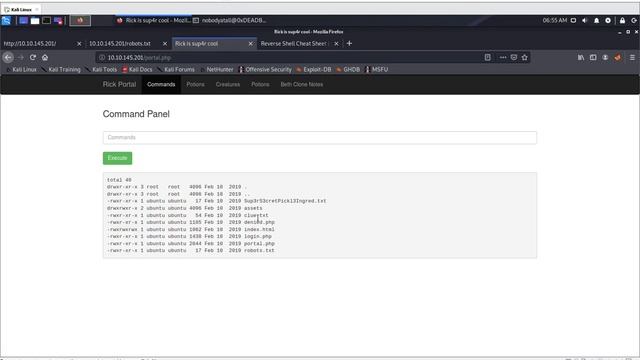Reload the current page
This screenshot has width=640, height=360.
(x=33, y=58)
